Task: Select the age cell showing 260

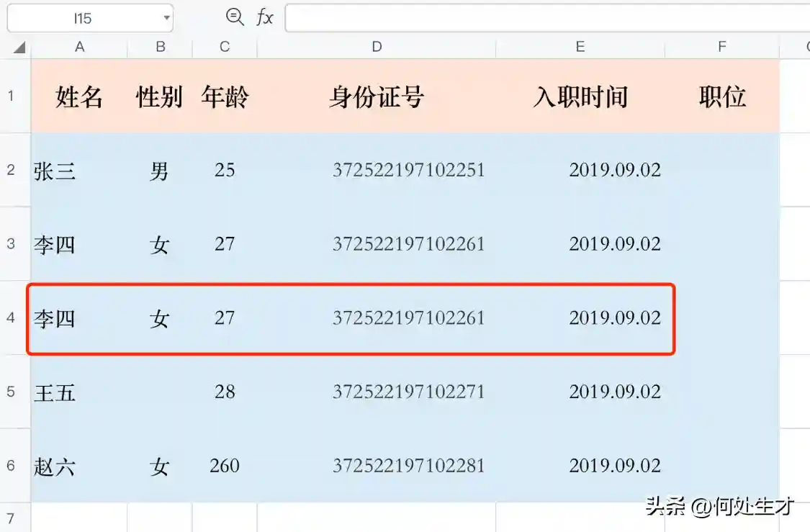Action: pyautogui.click(x=225, y=466)
